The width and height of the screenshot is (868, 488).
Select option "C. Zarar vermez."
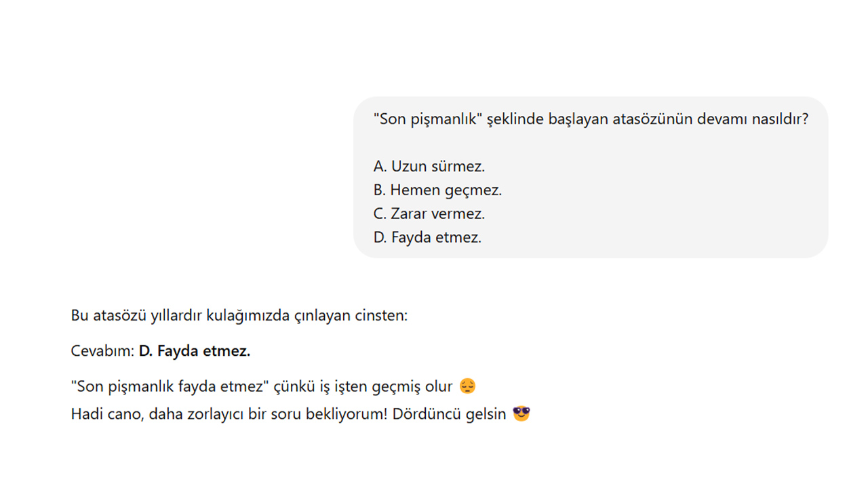tap(429, 213)
